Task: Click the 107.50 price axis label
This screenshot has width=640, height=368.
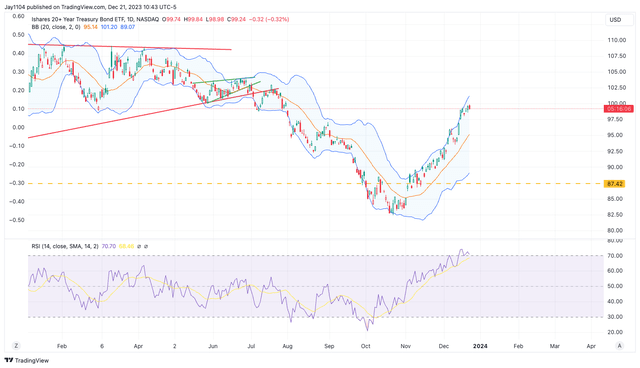Action: pos(617,56)
